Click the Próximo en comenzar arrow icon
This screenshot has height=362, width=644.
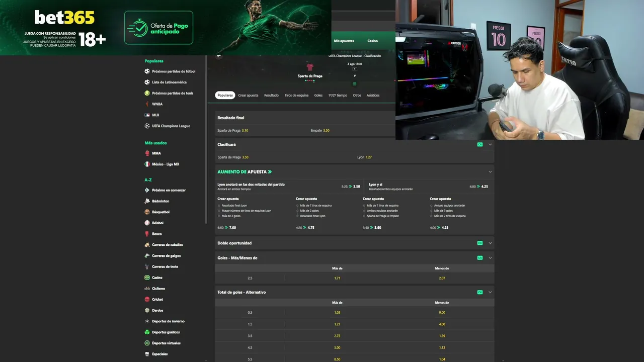147,190
